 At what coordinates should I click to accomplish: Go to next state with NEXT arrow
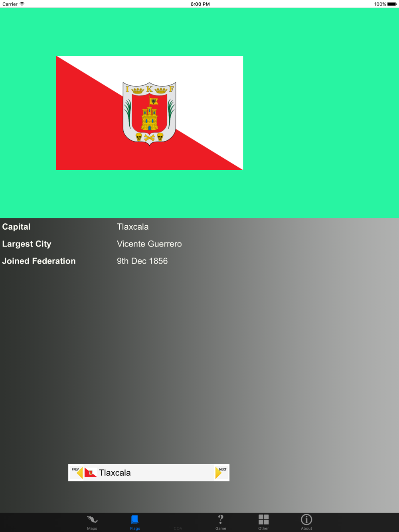point(221,473)
